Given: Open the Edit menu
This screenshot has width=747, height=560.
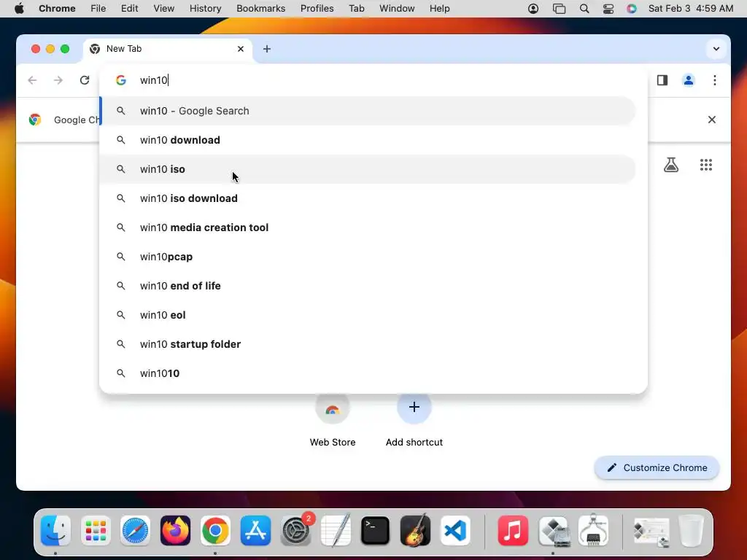Looking at the screenshot, I should pyautogui.click(x=129, y=9).
